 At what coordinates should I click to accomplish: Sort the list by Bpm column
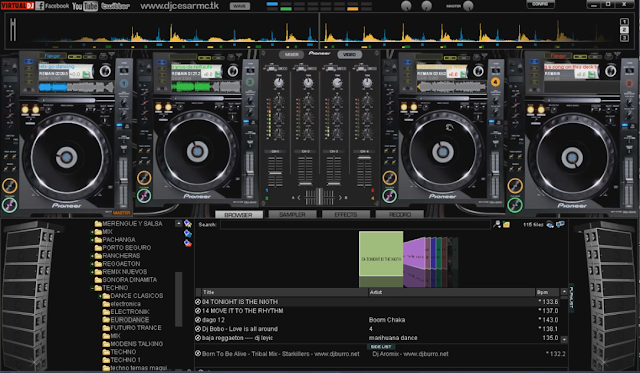[x=547, y=292]
